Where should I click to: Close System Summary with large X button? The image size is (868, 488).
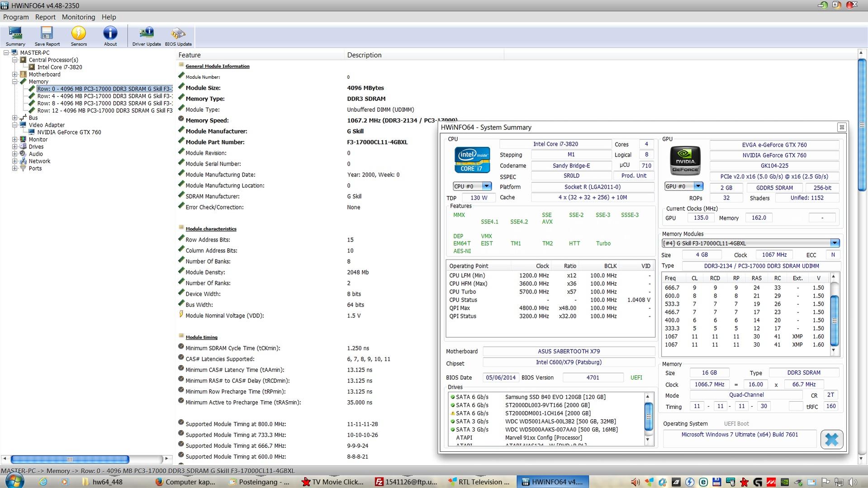pyautogui.click(x=831, y=439)
